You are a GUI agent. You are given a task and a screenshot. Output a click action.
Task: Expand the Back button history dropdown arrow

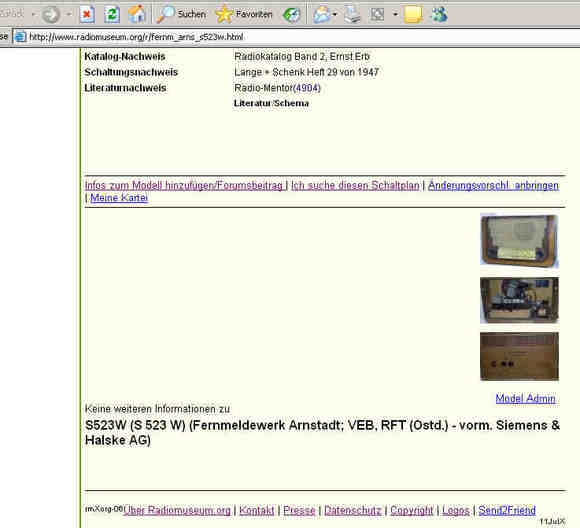click(34, 15)
